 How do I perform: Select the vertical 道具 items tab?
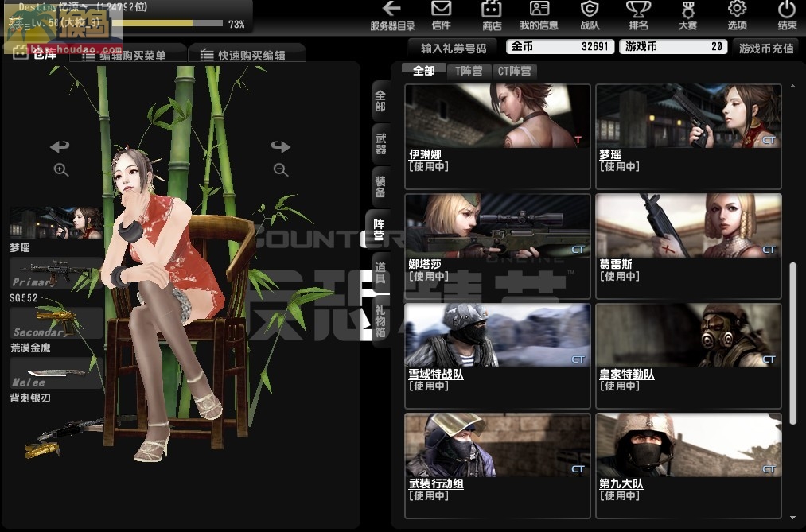pyautogui.click(x=380, y=273)
